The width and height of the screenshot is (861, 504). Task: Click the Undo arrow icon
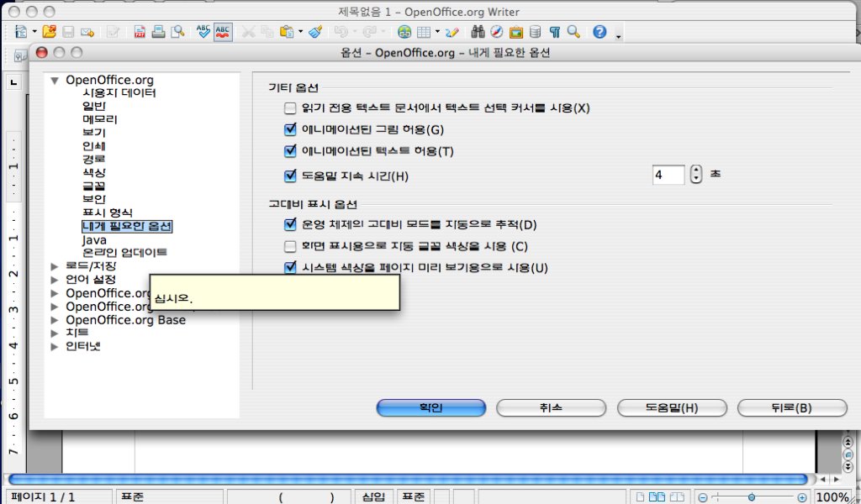click(341, 32)
